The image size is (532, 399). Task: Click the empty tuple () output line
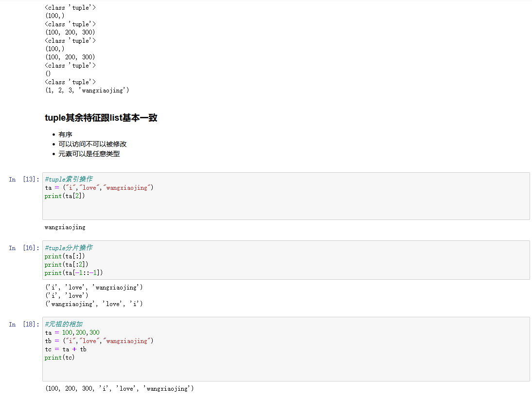[48, 74]
